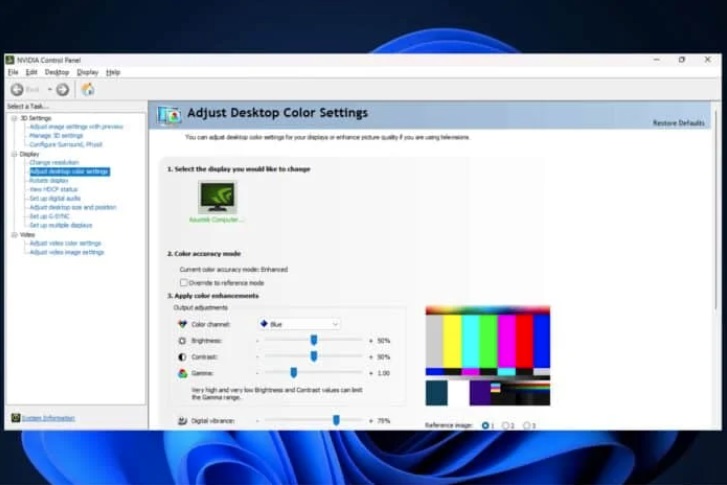Click the Contrast half-circle icon
The width and height of the screenshot is (727, 485).
point(182,357)
